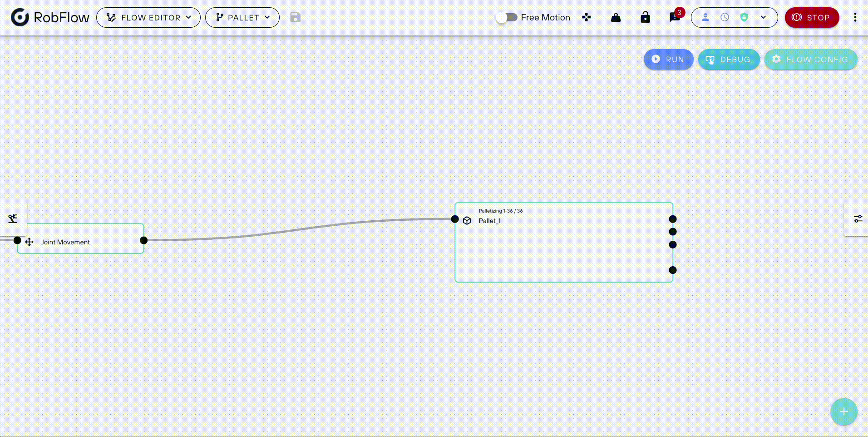Select the Pallet_1 node label
The height and width of the screenshot is (437, 868).
pyautogui.click(x=490, y=221)
